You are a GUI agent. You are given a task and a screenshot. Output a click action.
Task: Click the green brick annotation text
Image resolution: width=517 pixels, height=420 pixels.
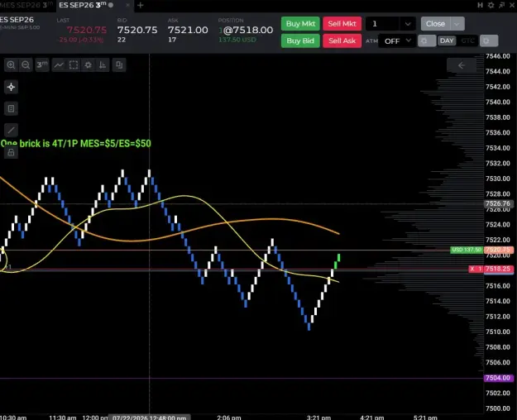pyautogui.click(x=76, y=143)
